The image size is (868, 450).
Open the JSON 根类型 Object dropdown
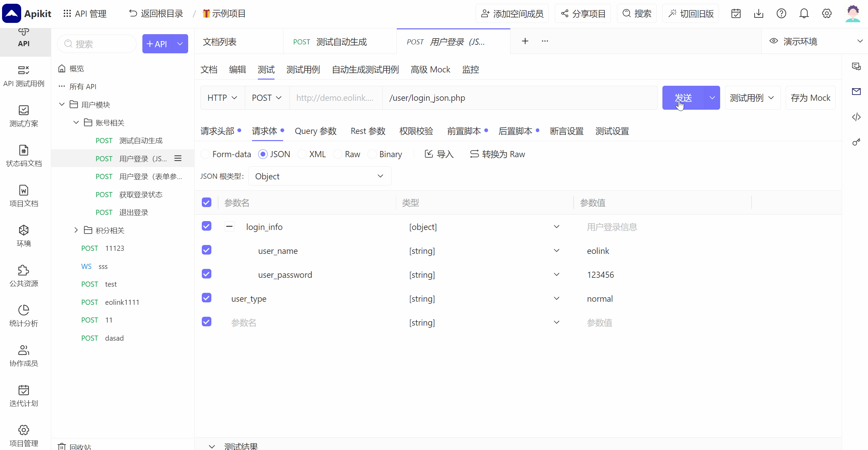[319, 176]
